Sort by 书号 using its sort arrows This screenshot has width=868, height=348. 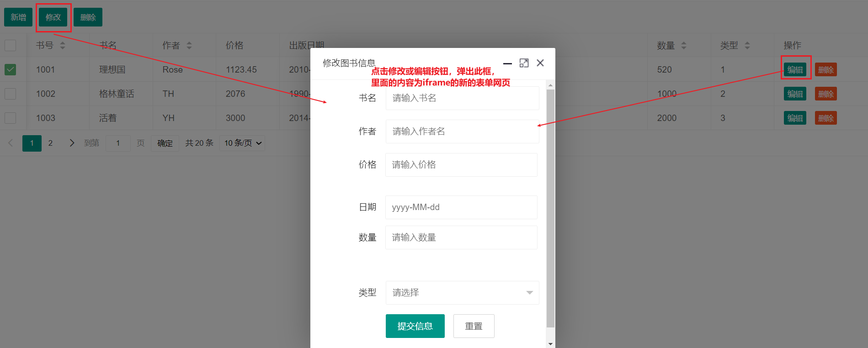click(63, 46)
